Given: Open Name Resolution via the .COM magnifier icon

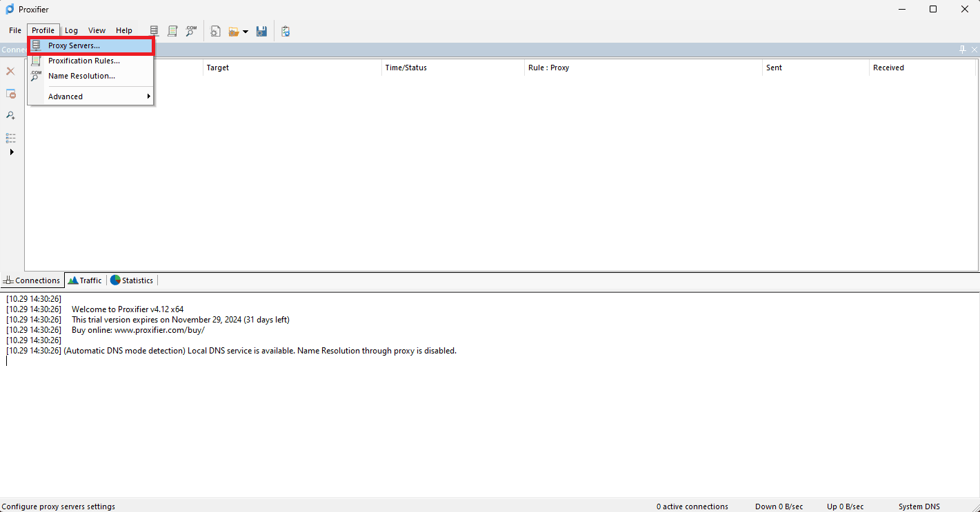Looking at the screenshot, I should pos(191,31).
